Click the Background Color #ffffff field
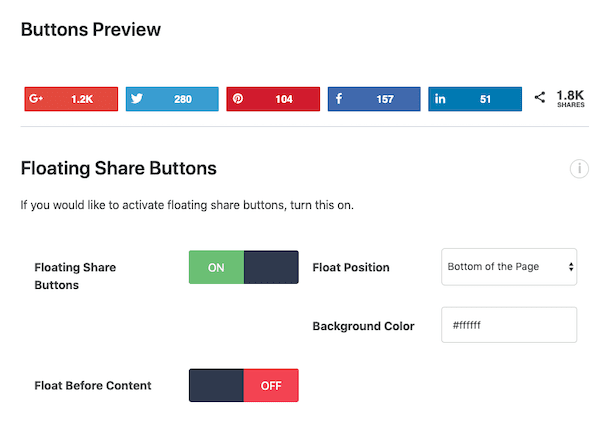The height and width of the screenshot is (433, 600). [x=509, y=325]
